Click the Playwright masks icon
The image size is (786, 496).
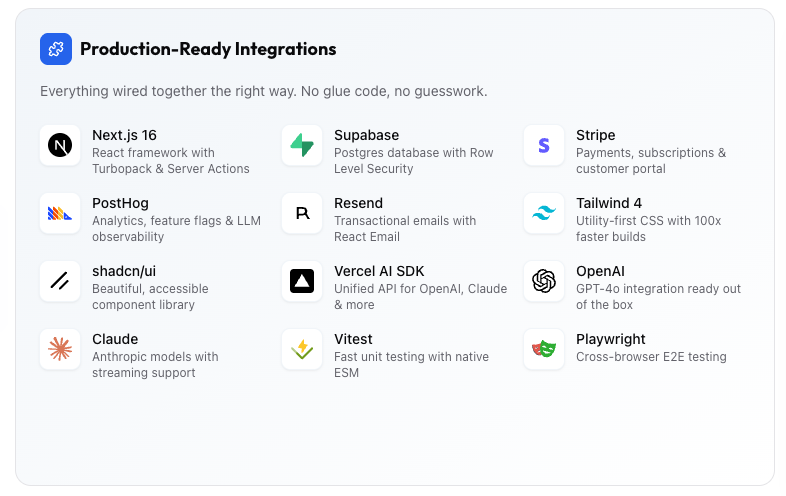544,349
